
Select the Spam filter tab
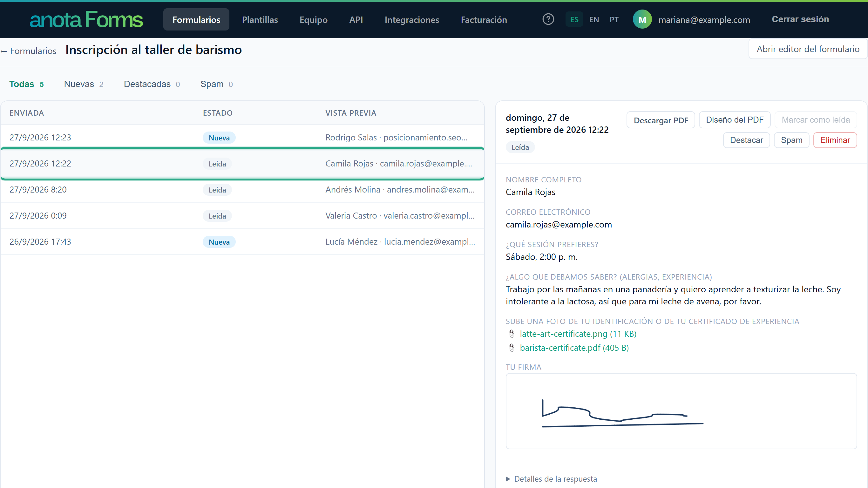pos(216,84)
